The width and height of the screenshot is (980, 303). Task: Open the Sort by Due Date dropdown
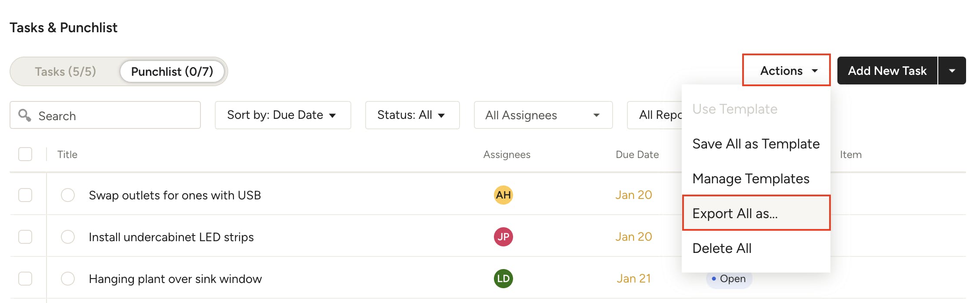pyautogui.click(x=283, y=115)
